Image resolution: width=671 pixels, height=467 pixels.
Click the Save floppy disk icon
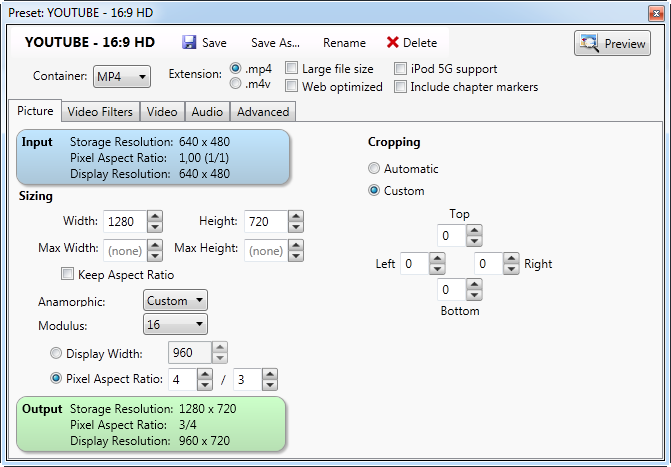(189, 42)
